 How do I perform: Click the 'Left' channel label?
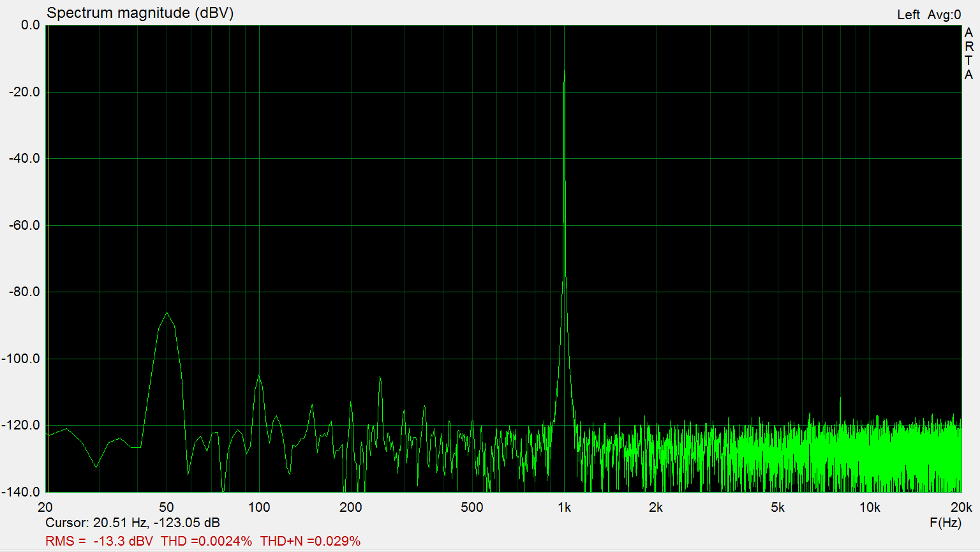908,15
